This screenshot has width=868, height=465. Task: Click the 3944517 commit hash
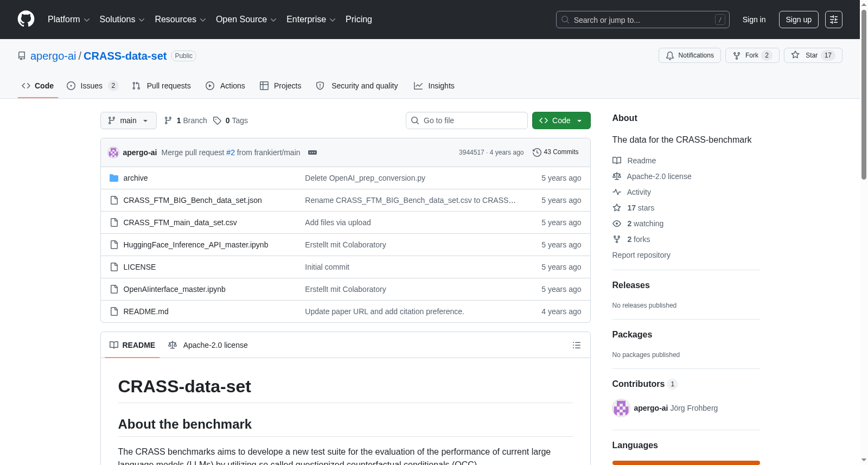coord(471,152)
